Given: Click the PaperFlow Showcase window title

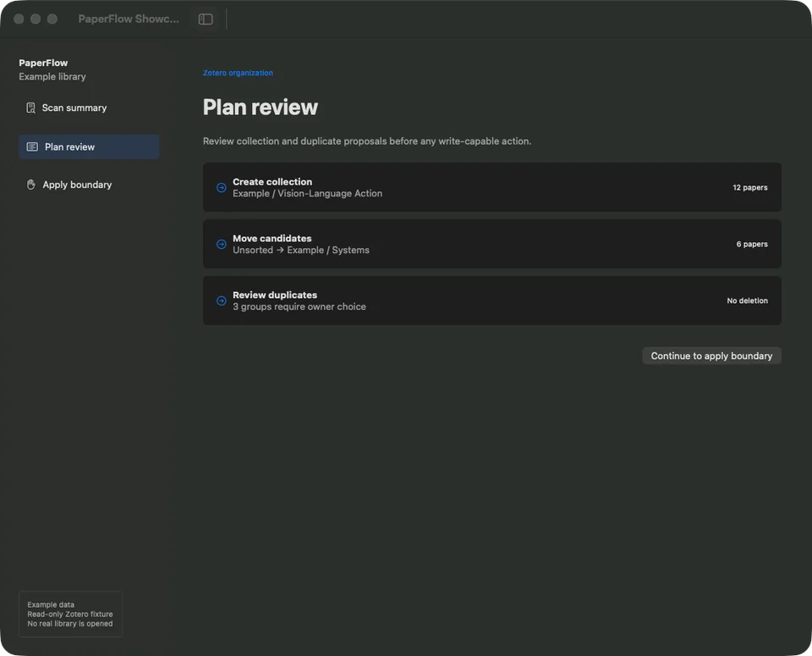Looking at the screenshot, I should pyautogui.click(x=129, y=19).
